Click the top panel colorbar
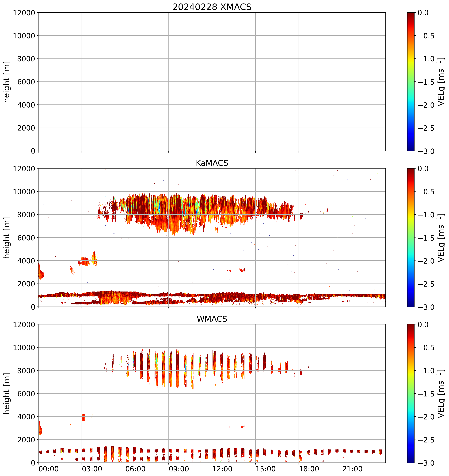449x476 pixels. pyautogui.click(x=411, y=82)
